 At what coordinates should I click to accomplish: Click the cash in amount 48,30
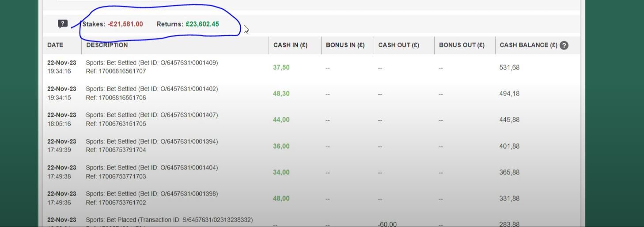tap(281, 94)
